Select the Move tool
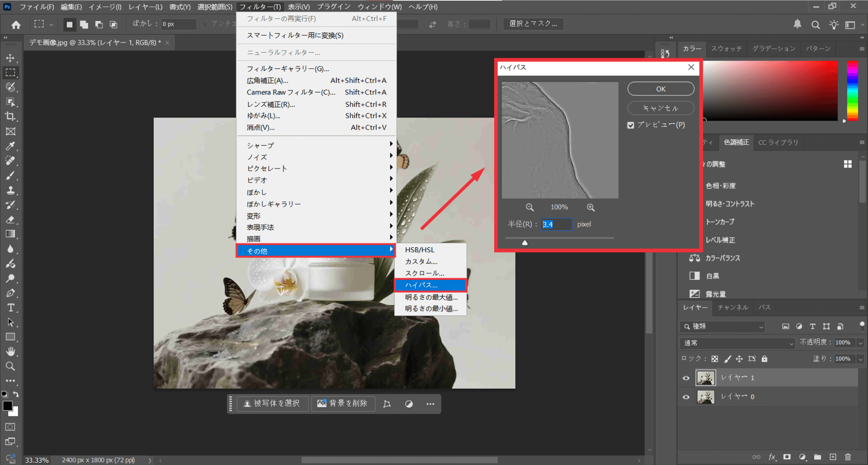868x465 pixels. (x=10, y=58)
